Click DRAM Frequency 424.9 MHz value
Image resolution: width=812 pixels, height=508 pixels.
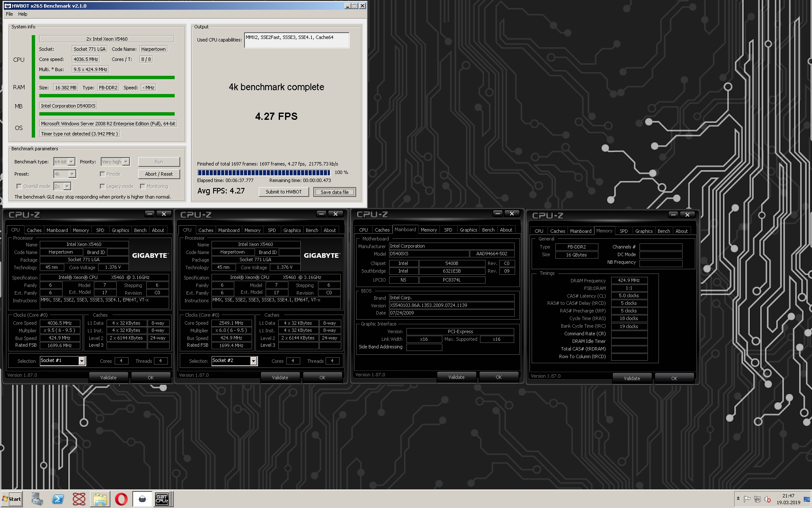(629, 280)
